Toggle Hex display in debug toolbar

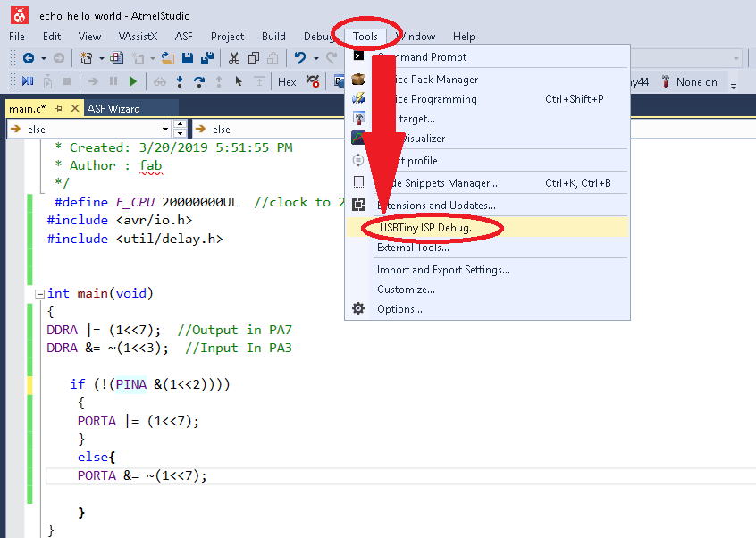tap(287, 82)
